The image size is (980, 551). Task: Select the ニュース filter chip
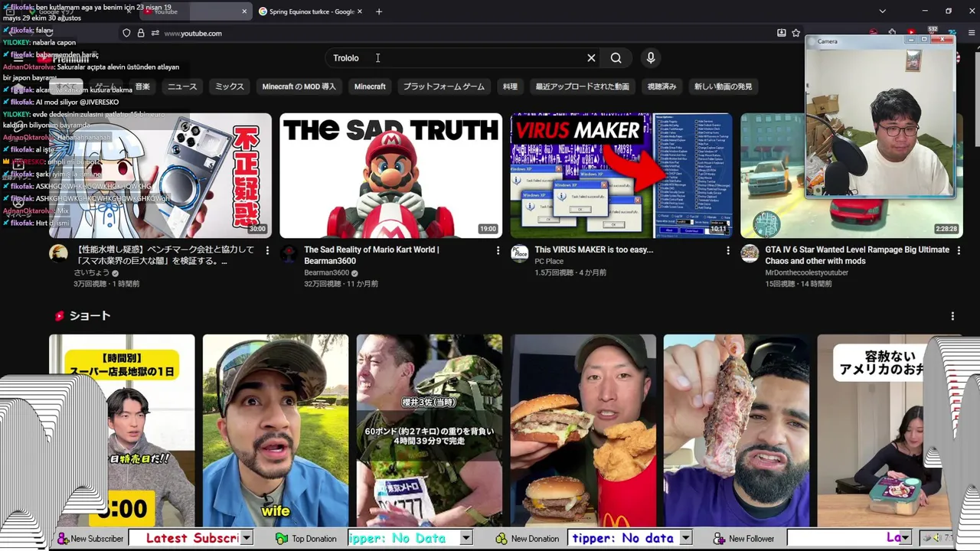182,86
